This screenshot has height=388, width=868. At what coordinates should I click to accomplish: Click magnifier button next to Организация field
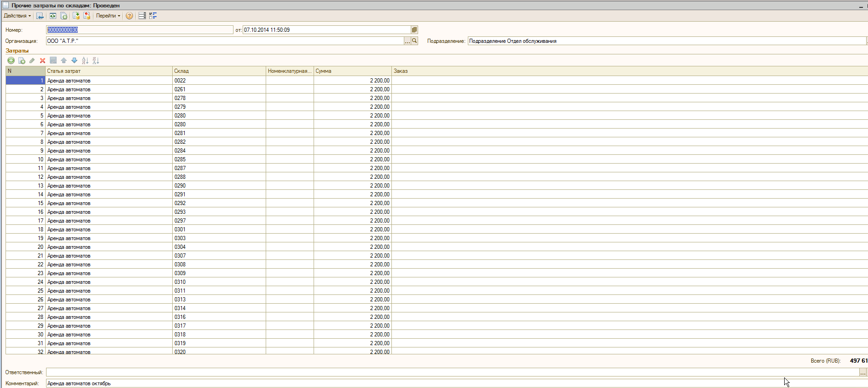point(414,41)
